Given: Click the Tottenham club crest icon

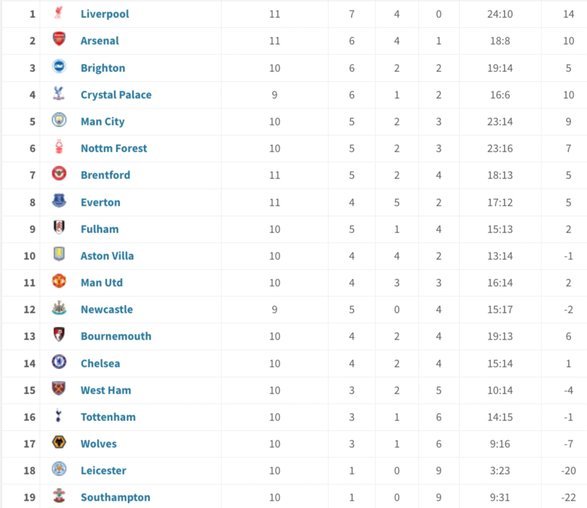Looking at the screenshot, I should point(58,416).
